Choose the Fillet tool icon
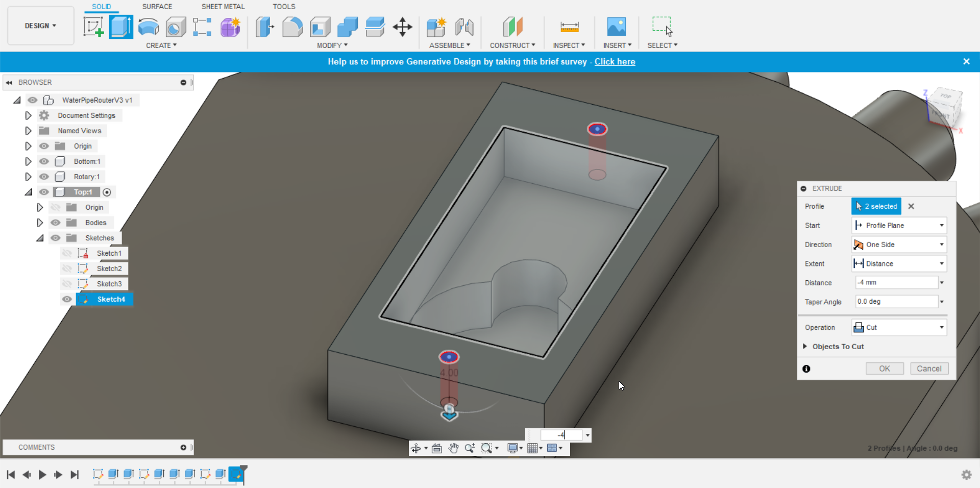This screenshot has width=980, height=488. 292,27
